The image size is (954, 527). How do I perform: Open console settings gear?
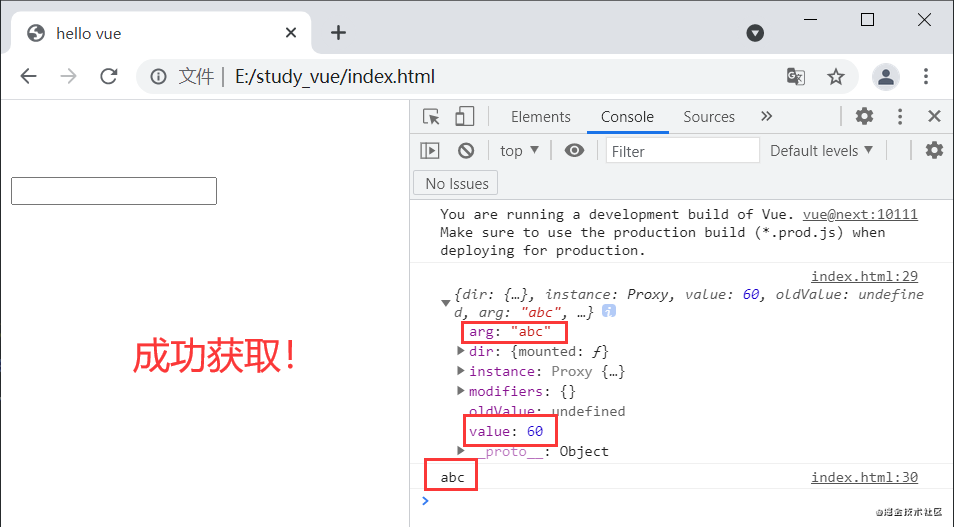pos(934,150)
